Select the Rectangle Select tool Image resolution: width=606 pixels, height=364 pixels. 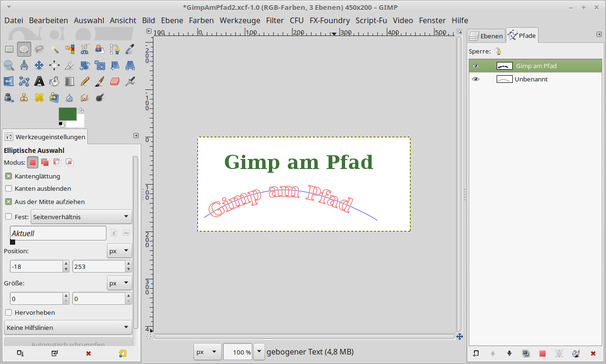(9, 49)
